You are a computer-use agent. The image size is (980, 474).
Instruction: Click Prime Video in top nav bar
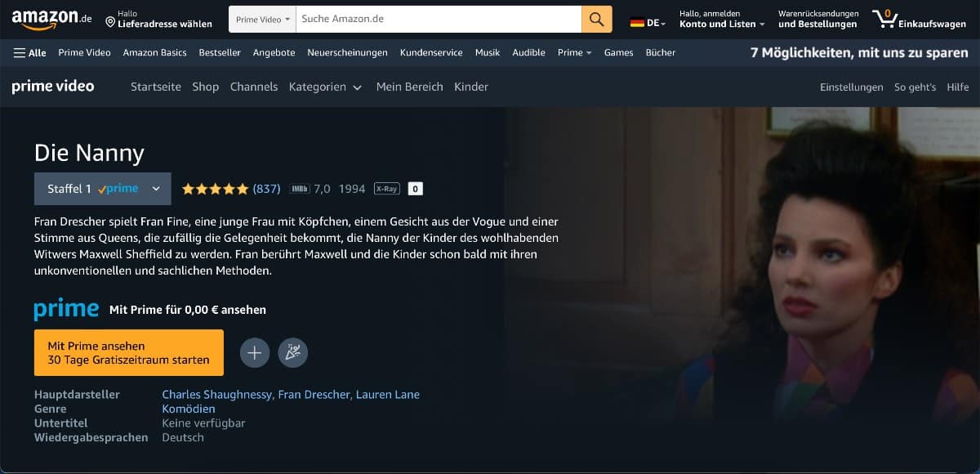coord(85,52)
